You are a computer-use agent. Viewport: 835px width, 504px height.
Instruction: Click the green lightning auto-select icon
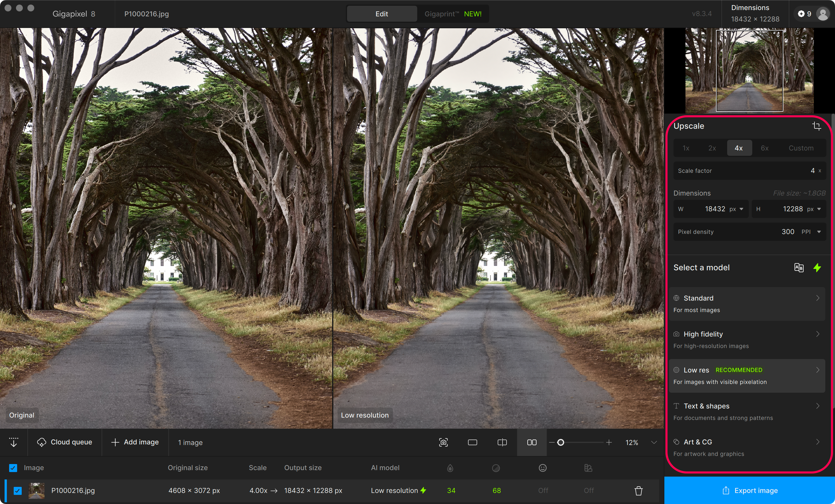click(x=817, y=268)
